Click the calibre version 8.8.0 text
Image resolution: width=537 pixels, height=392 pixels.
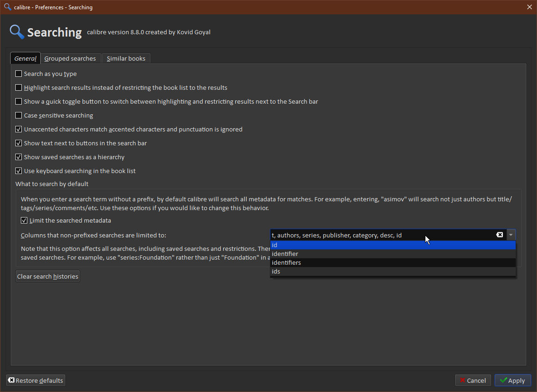pyautogui.click(x=149, y=32)
